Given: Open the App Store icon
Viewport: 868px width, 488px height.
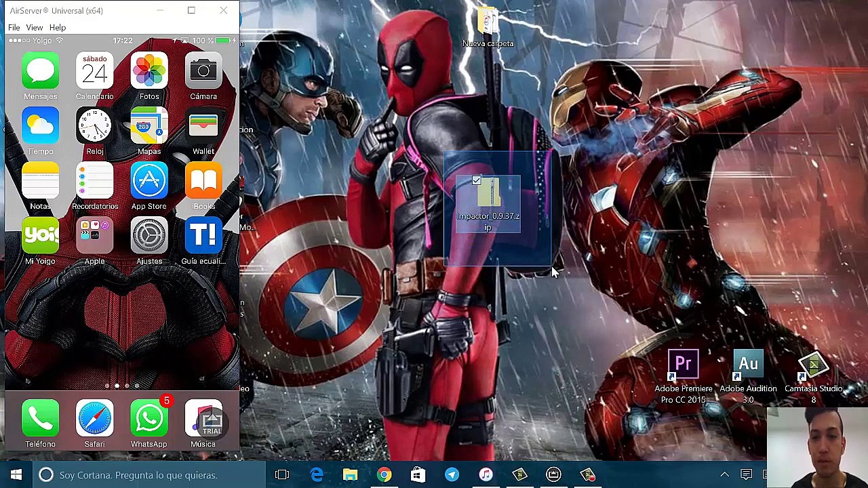Looking at the screenshot, I should [x=149, y=180].
